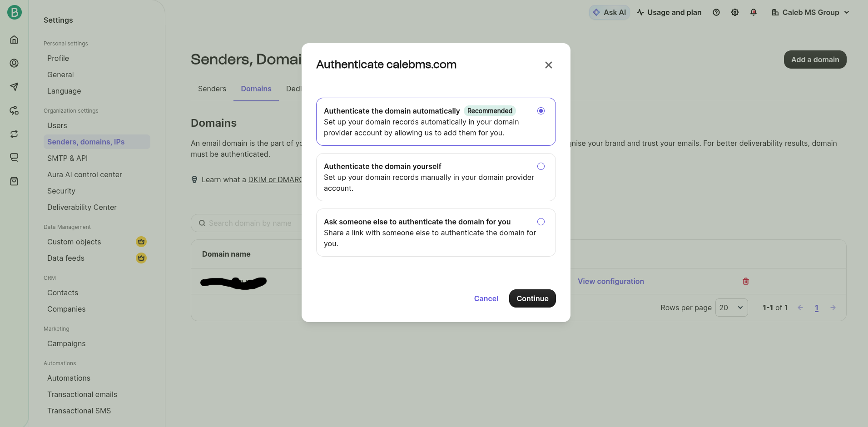The height and width of the screenshot is (427, 868).
Task: Open the Caleb MS Group account dropdown
Action: [811, 12]
